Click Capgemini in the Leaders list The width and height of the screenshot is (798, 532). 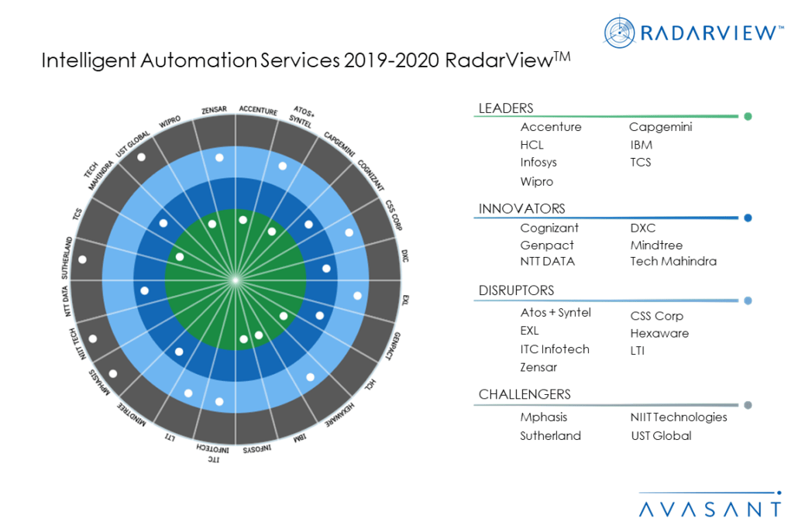point(661,127)
